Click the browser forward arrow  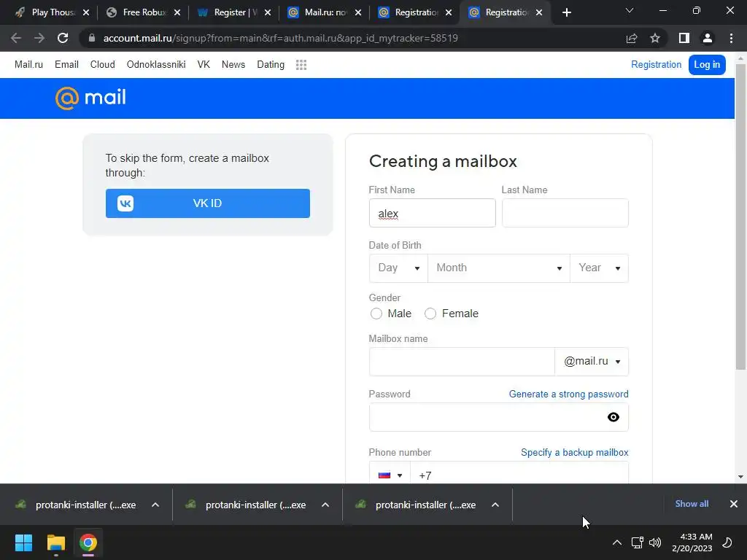[39, 38]
